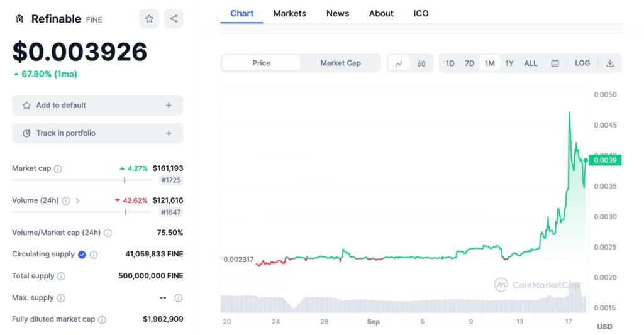Click the $0.003926 price value
Image resolution: width=644 pixels, height=335 pixels.
(x=80, y=52)
